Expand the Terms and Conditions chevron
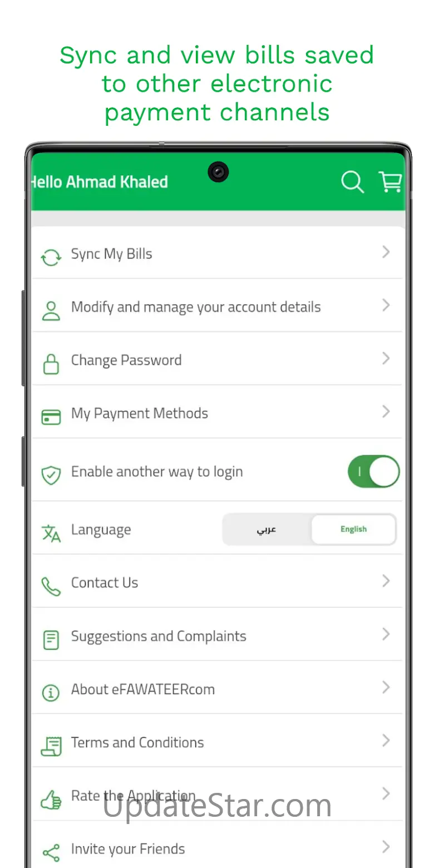 pos(386,741)
